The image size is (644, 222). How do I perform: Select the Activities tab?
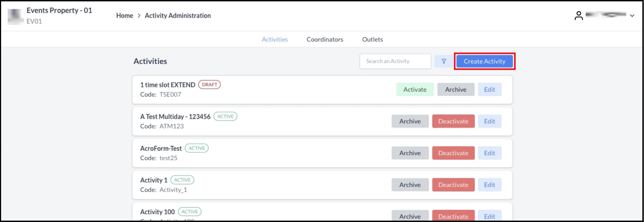click(x=274, y=39)
